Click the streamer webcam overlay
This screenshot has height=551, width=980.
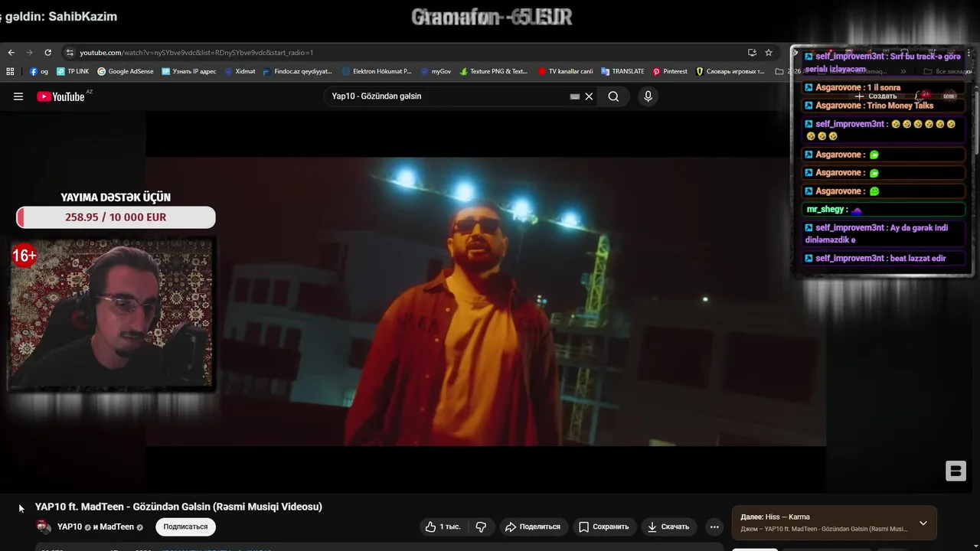click(x=111, y=314)
